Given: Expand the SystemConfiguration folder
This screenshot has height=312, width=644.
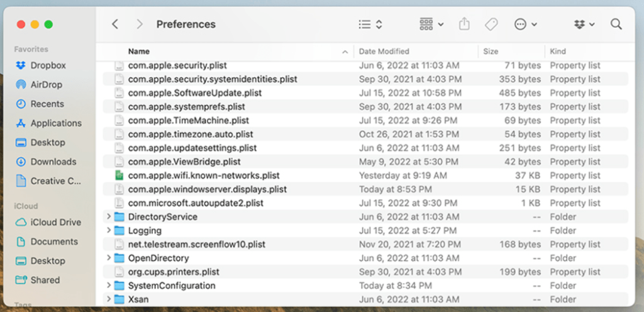Looking at the screenshot, I should click(108, 286).
